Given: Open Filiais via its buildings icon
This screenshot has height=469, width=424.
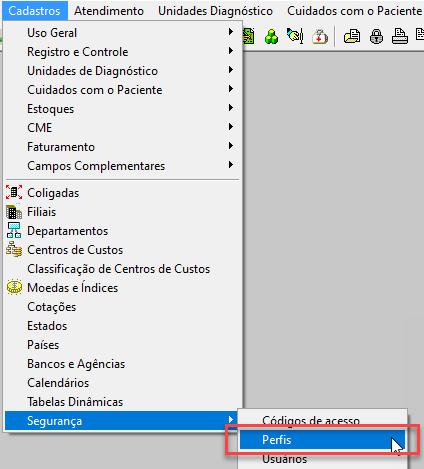Looking at the screenshot, I should point(14,212).
